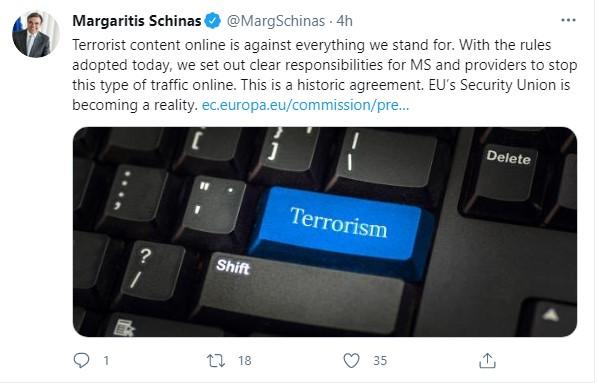Open Margaritis Schinas profile picture
Viewport: 598px width, 383px height.
point(35,34)
